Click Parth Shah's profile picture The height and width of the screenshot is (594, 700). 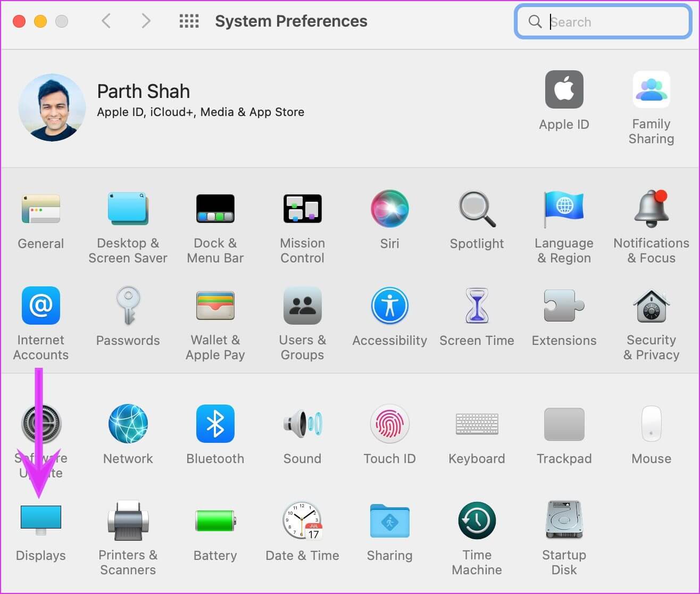(52, 107)
